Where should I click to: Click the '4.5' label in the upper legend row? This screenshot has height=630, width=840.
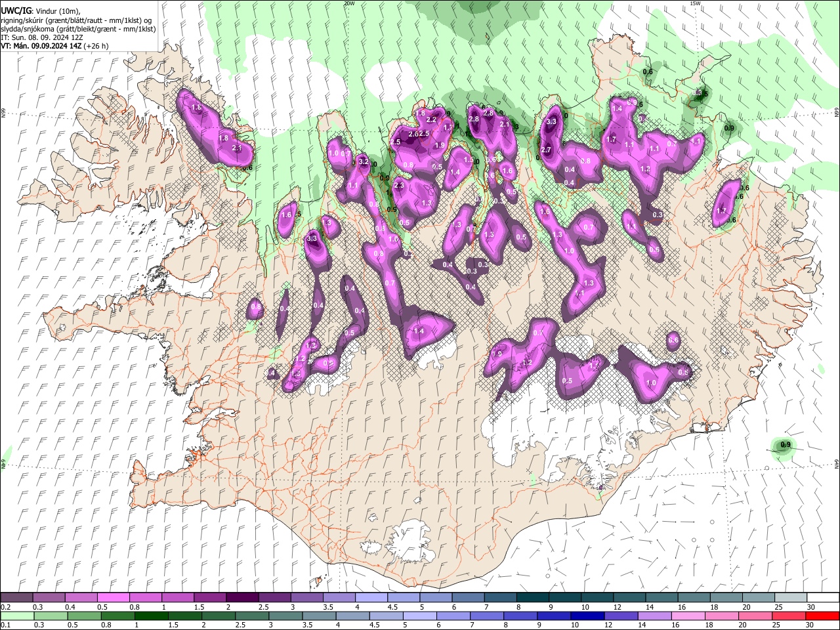coord(393,607)
